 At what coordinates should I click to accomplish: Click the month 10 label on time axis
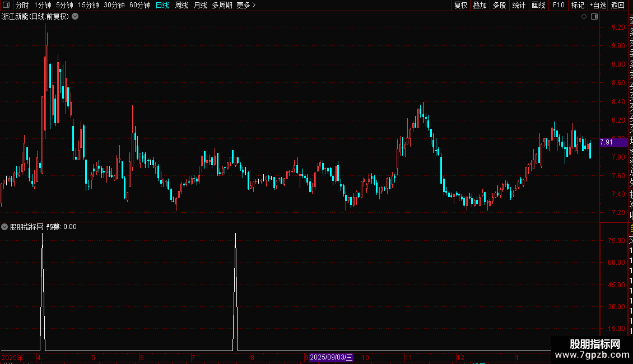365,357
